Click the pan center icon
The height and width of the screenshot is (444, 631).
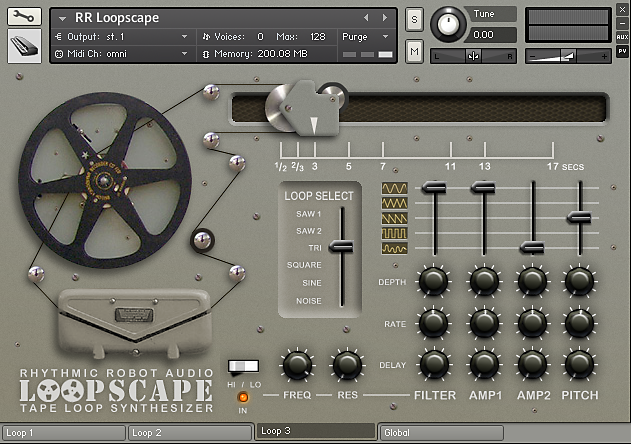coord(473,56)
